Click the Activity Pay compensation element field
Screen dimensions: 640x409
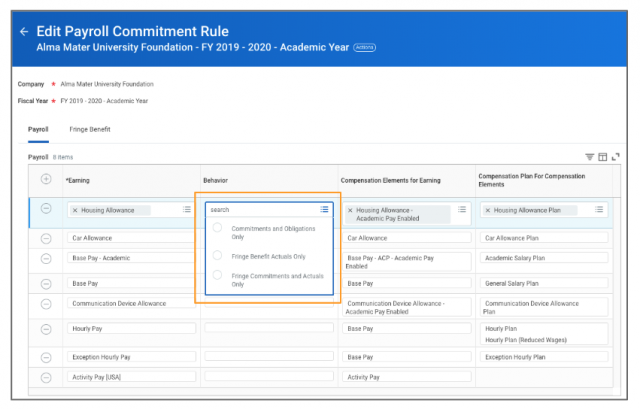coord(407,377)
